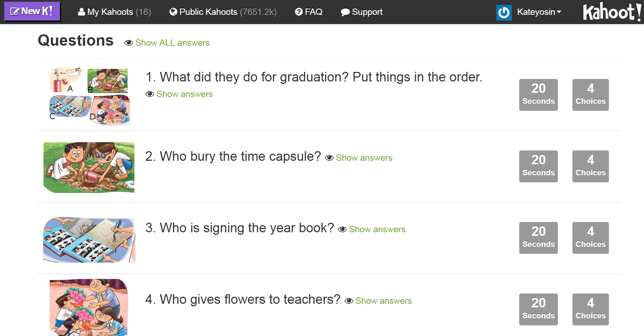The image size is (644, 336).
Task: Show ALL answers for every question
Action: pos(172,43)
